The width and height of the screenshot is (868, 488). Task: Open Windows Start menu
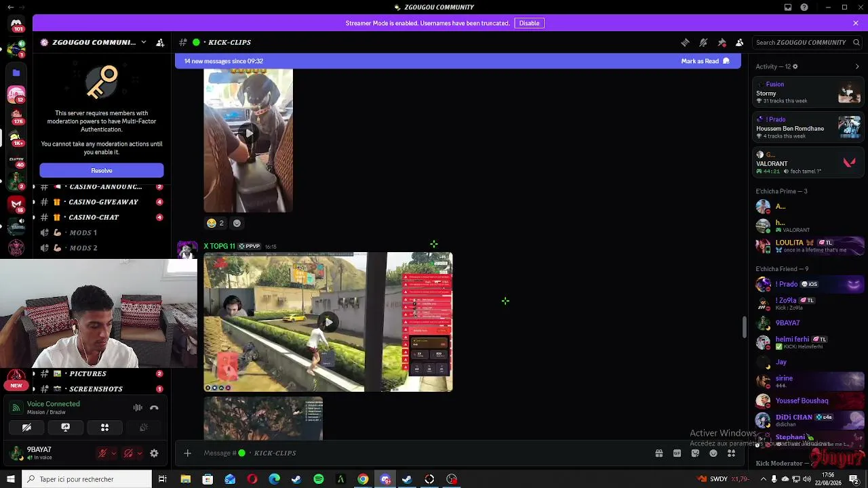11,479
